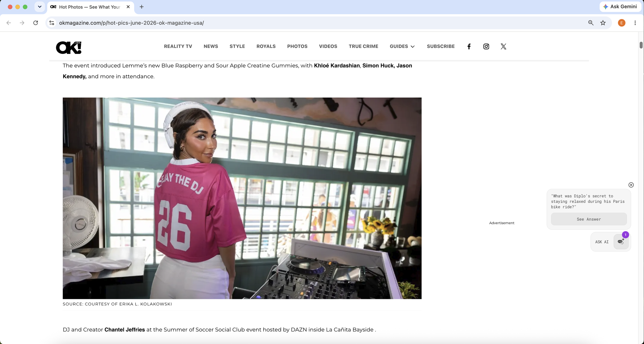Click the page vertical scrollbar thumb
The image size is (644, 344).
(x=641, y=45)
